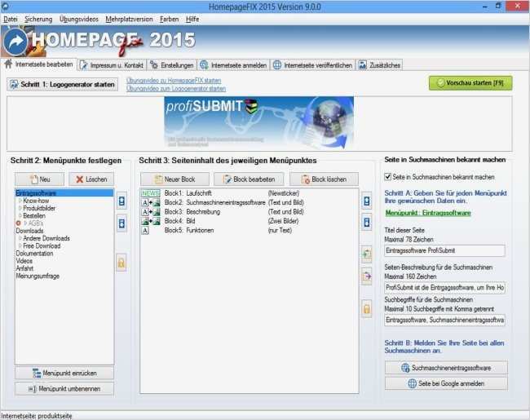Open the Farben menu
This screenshot has height=420, width=530.
click(x=169, y=20)
